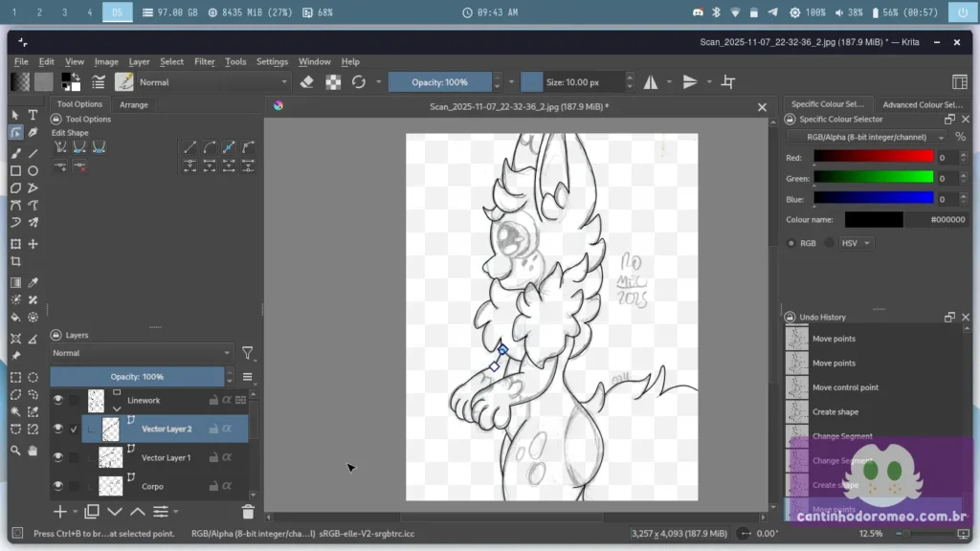Switch to the Arrange tab

[x=134, y=104]
